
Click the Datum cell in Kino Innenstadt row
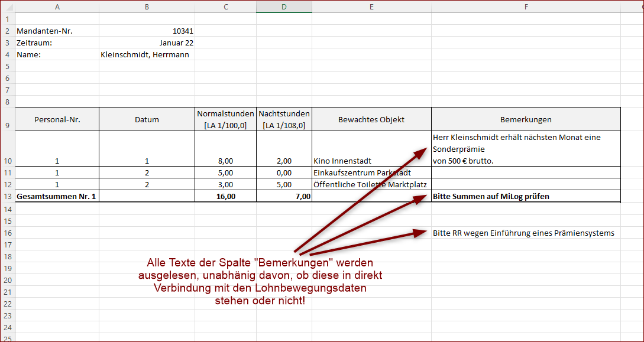pos(147,148)
